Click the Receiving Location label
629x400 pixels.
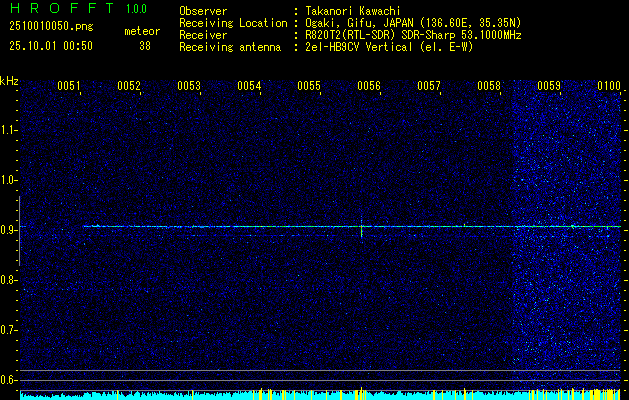pos(233,23)
